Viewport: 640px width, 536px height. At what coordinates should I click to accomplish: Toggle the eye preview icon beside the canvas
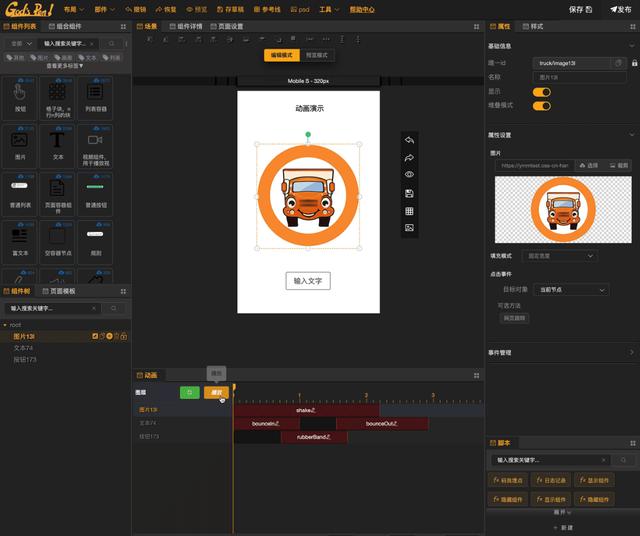(x=409, y=174)
